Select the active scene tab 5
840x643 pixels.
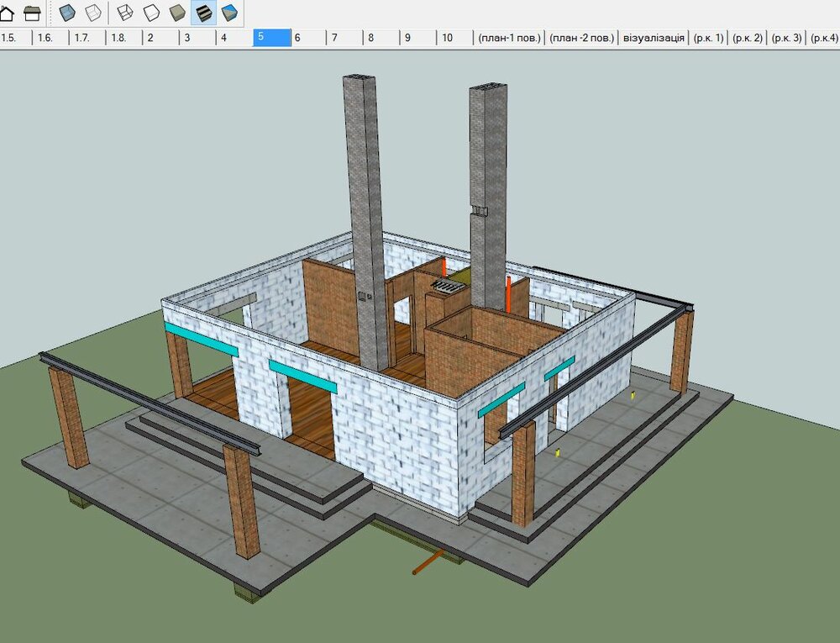(271, 38)
